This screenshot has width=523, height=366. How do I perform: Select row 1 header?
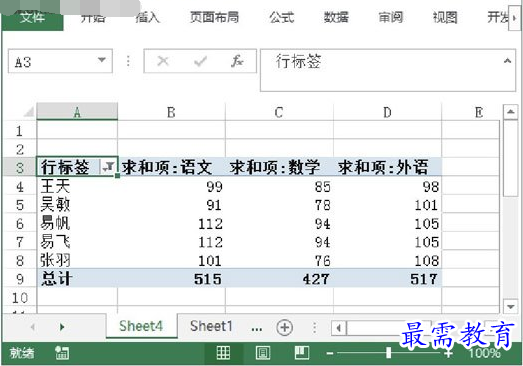(19, 131)
